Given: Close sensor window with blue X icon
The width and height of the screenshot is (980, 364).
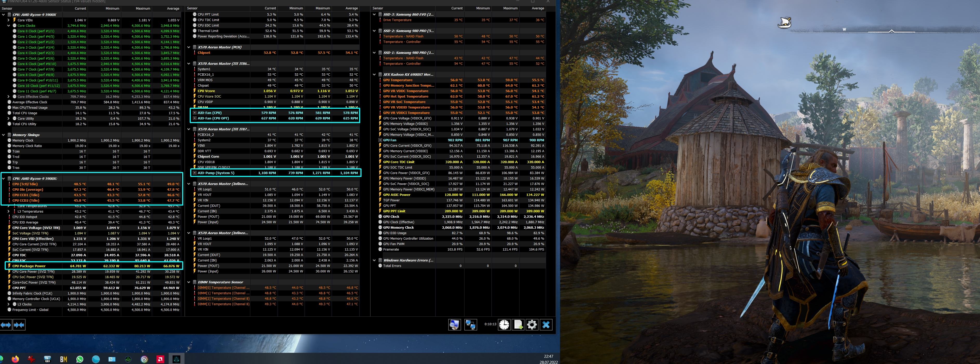Looking at the screenshot, I should (x=546, y=324).
